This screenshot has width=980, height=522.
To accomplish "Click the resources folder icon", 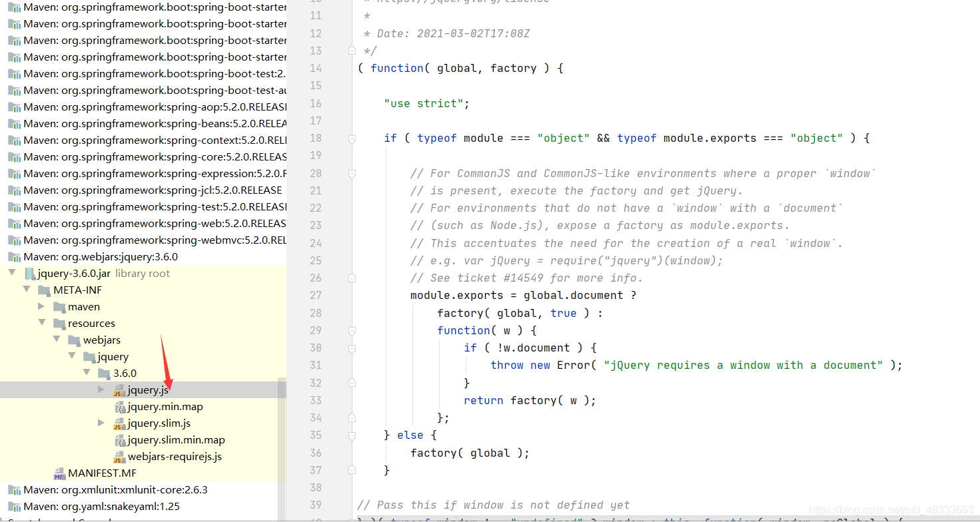I will coord(59,324).
